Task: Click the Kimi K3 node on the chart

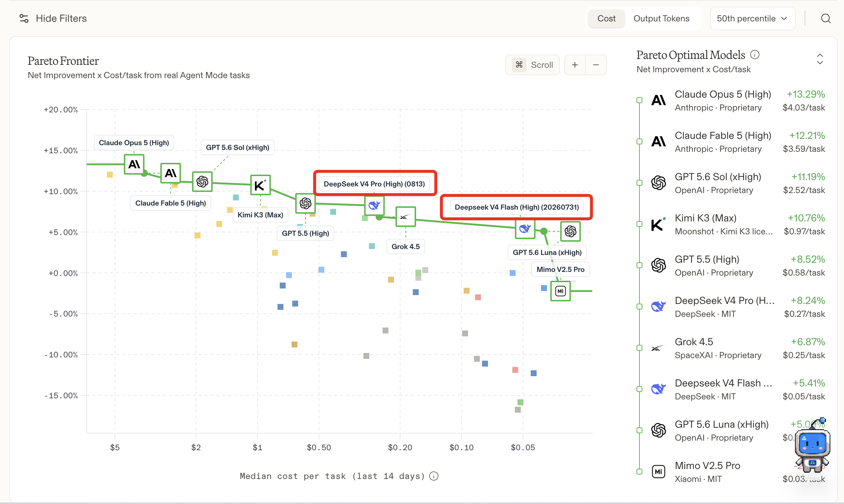Action: pos(261,185)
